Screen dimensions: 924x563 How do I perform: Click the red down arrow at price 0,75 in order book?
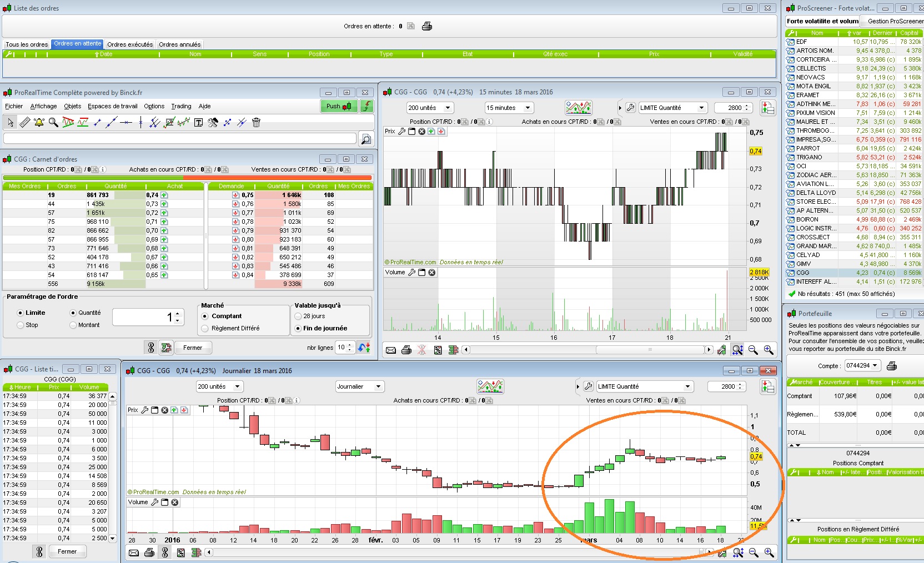pyautogui.click(x=236, y=195)
